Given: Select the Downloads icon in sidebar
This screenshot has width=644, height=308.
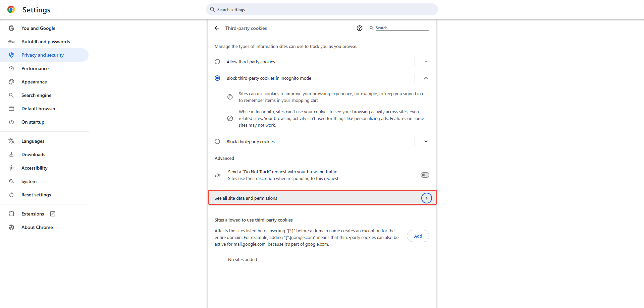Looking at the screenshot, I should (x=11, y=155).
